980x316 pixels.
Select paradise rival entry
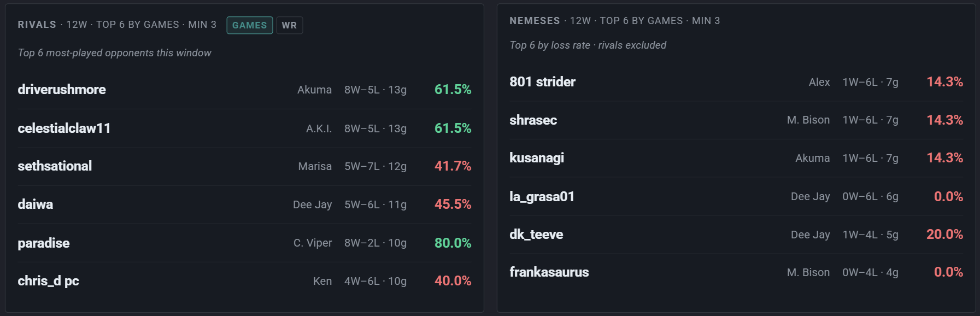244,243
